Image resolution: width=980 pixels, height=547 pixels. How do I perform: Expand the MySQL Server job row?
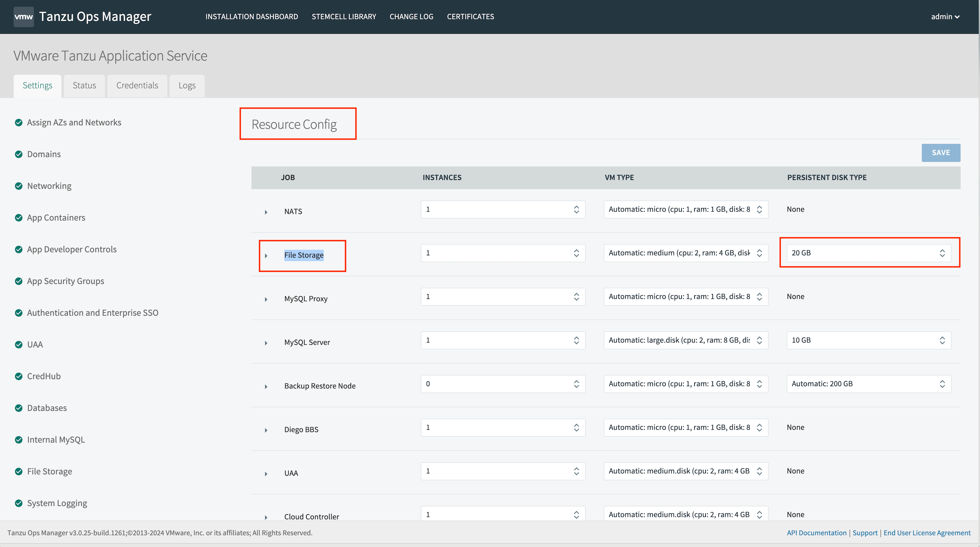click(x=266, y=343)
